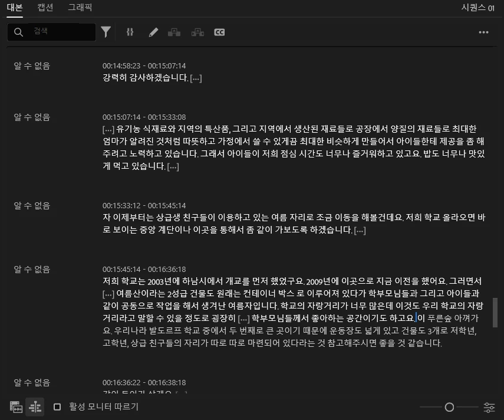The image size is (504, 420).
Task: Click speaker 알 수 없음 for 00:15:33:12 segment
Action: 32,206
